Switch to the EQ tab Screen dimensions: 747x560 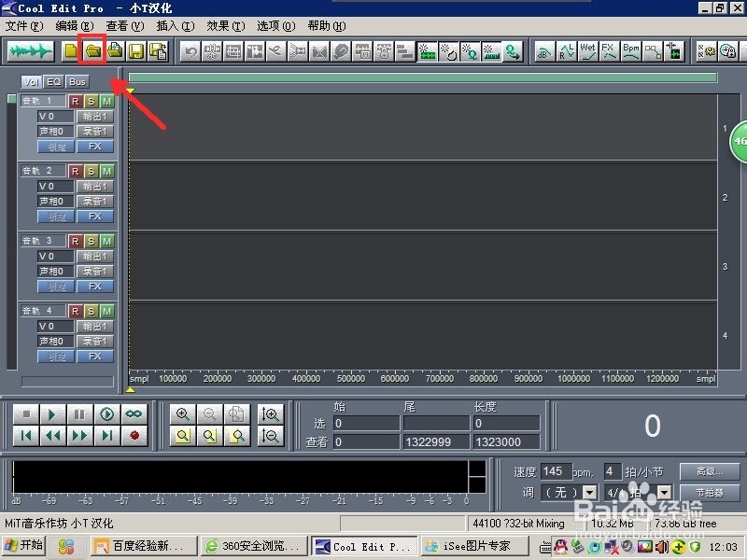coord(54,82)
